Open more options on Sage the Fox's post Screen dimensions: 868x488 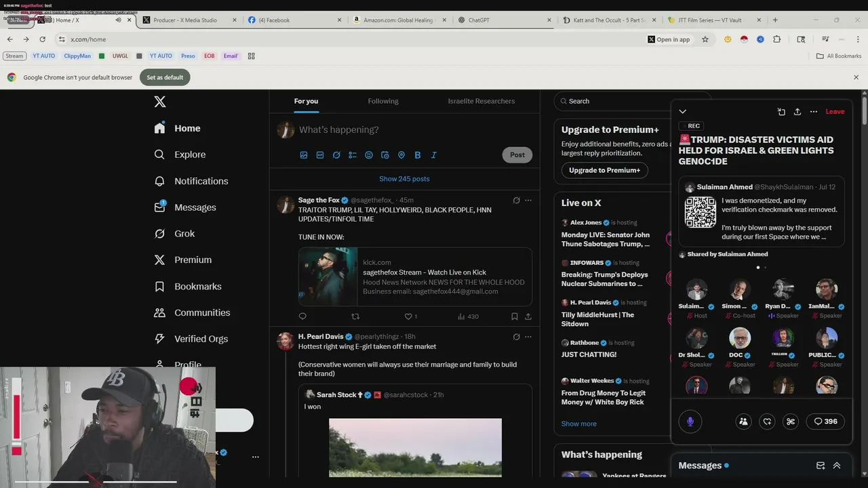528,201
